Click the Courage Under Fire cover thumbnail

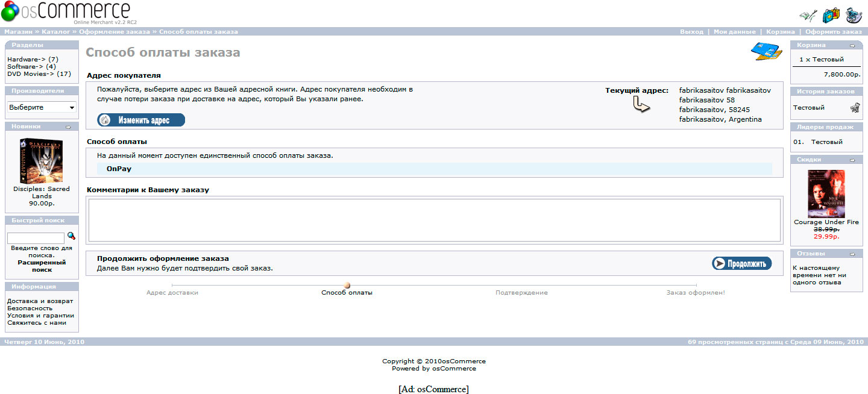tap(826, 194)
